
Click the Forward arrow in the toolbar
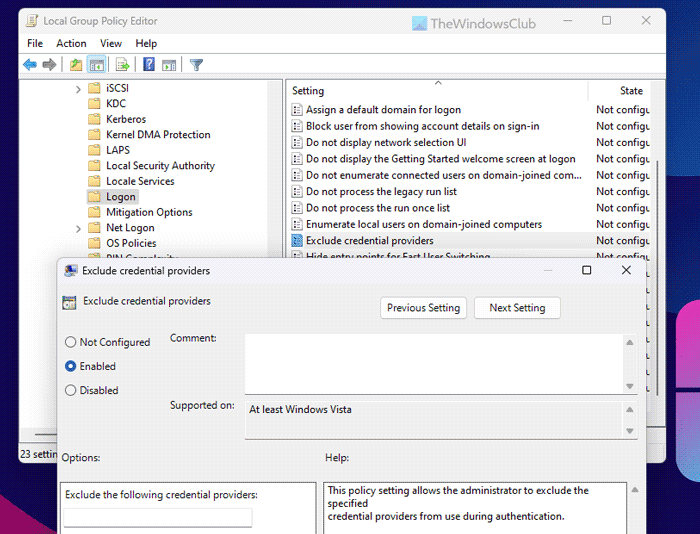click(49, 65)
